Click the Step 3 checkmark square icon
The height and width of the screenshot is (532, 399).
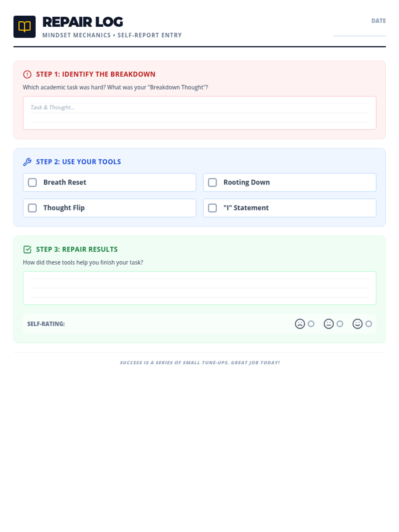(27, 249)
